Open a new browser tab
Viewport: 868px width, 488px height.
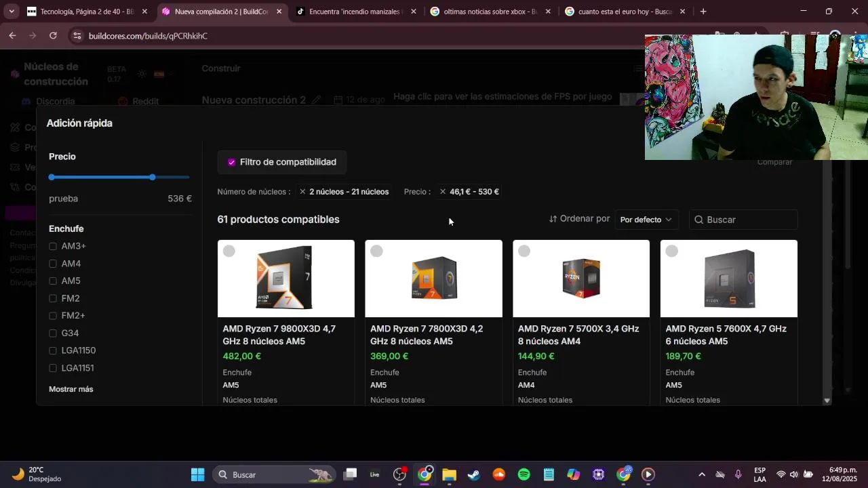(x=703, y=12)
